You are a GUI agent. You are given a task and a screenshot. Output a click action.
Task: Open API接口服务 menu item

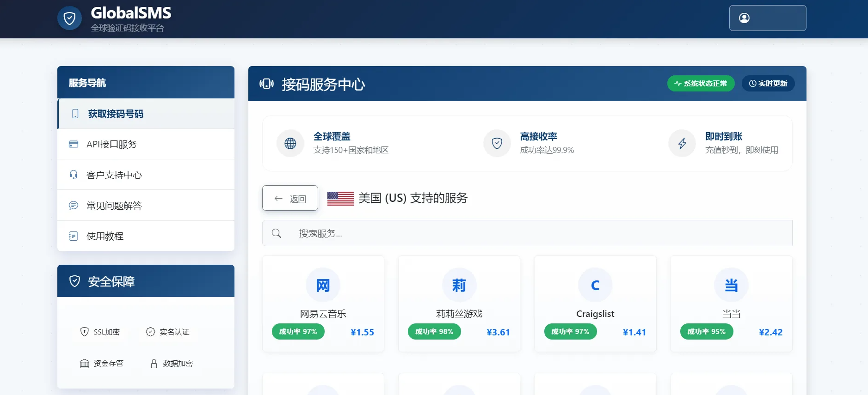click(x=146, y=144)
